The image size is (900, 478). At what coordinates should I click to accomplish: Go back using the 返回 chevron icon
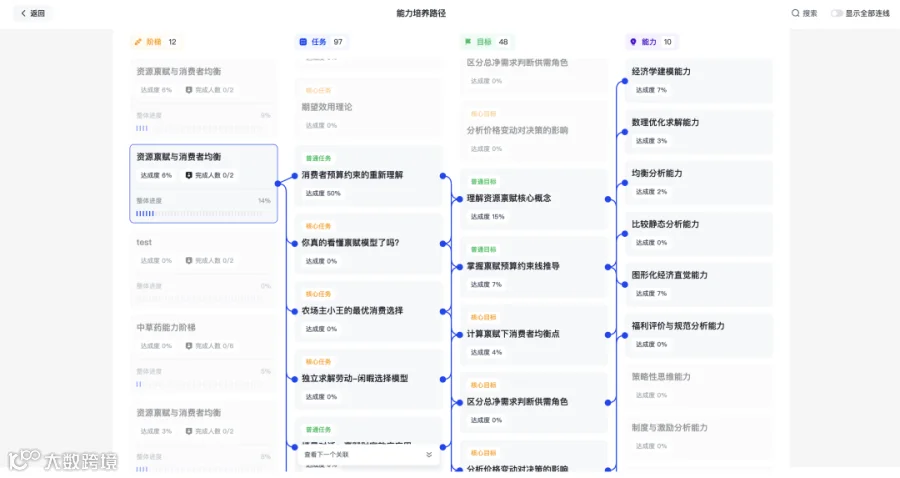click(x=24, y=13)
